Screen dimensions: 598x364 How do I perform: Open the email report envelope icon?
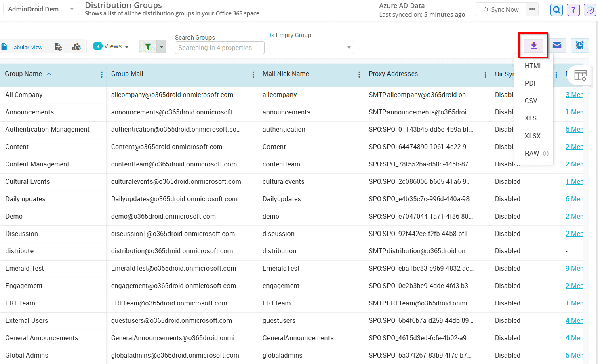tap(557, 45)
